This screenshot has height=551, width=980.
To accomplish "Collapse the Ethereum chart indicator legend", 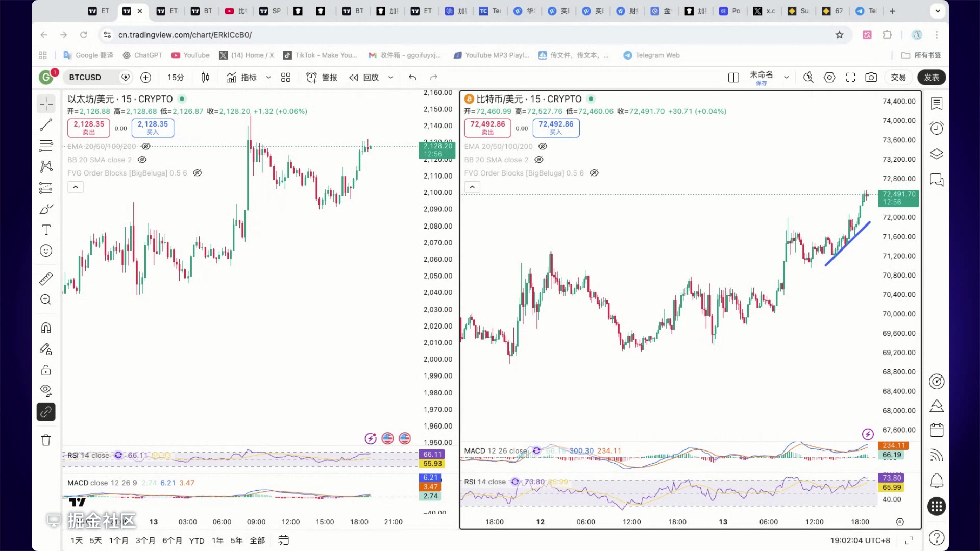I will [76, 187].
